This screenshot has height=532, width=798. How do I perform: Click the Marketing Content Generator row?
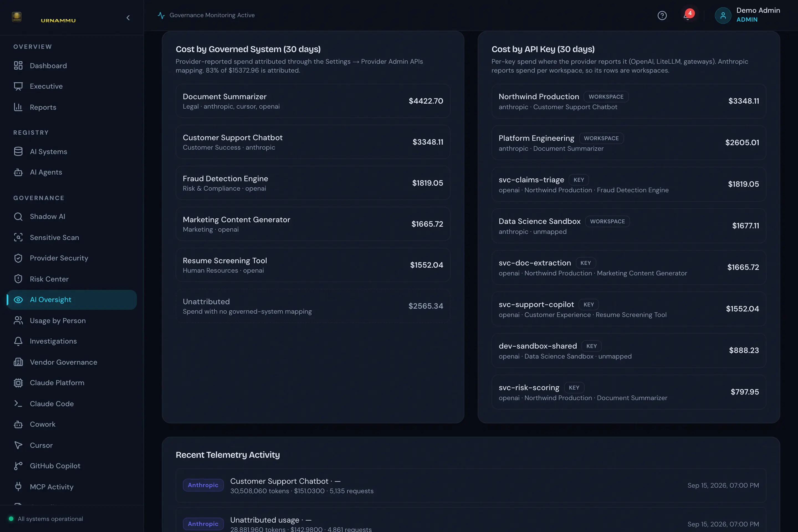313,224
